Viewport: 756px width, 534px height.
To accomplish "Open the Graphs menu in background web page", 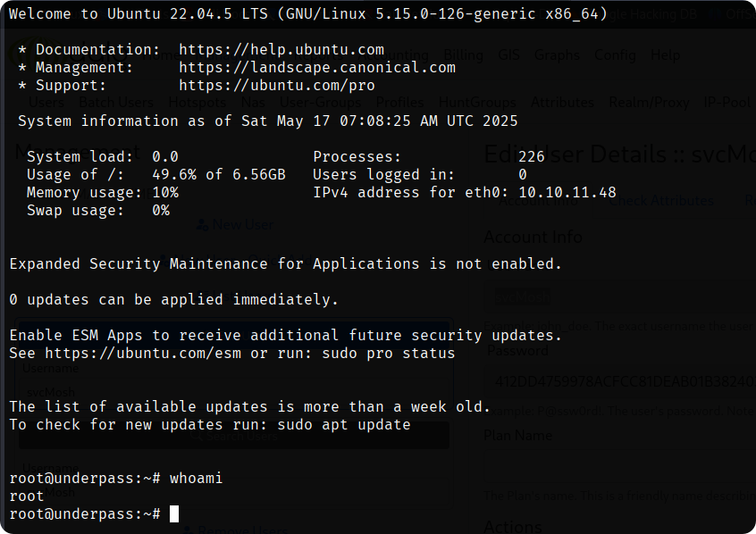I will coord(558,55).
